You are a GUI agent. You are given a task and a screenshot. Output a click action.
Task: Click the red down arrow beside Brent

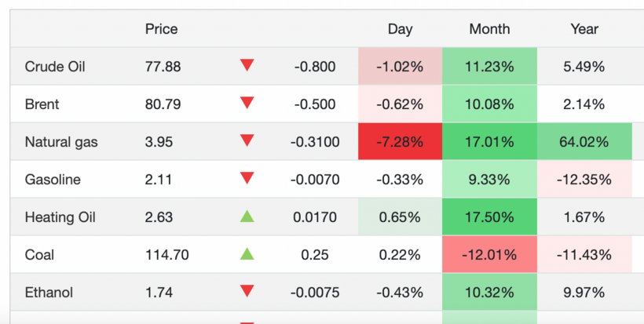pyautogui.click(x=247, y=104)
